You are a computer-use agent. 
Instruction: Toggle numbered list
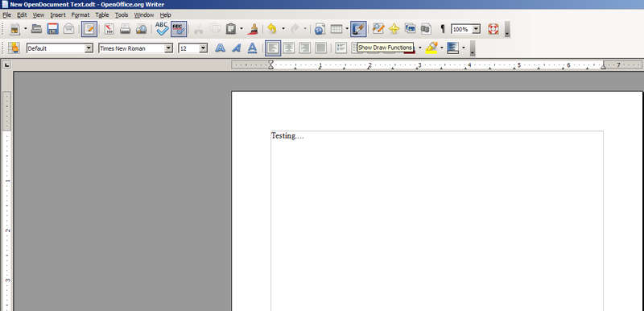click(341, 48)
